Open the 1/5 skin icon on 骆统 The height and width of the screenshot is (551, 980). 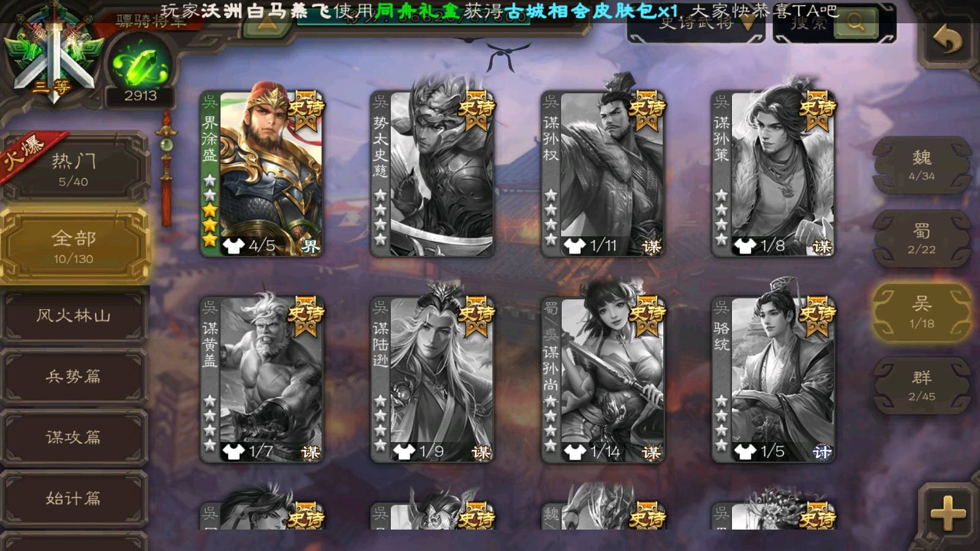pyautogui.click(x=745, y=451)
